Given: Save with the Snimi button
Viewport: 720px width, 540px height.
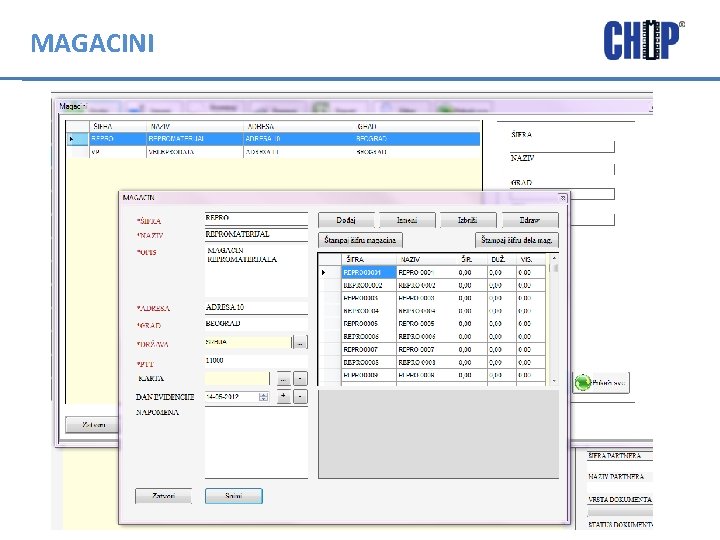Looking at the screenshot, I should coord(234,496).
